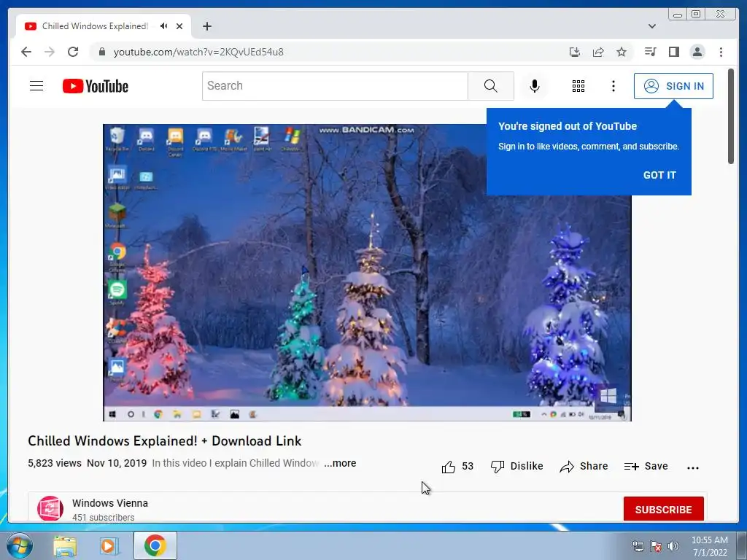The image size is (747, 560).
Task: Click the like count 53
Action: pyautogui.click(x=468, y=466)
